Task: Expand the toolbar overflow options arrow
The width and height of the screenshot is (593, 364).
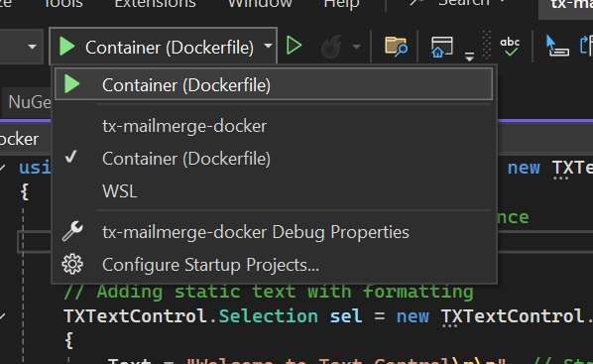Action: (469, 58)
